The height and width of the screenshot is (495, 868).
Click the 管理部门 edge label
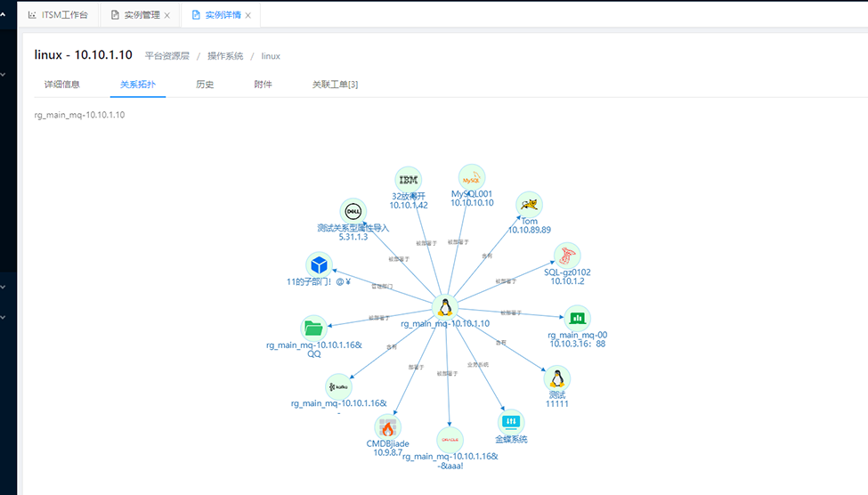pyautogui.click(x=382, y=287)
